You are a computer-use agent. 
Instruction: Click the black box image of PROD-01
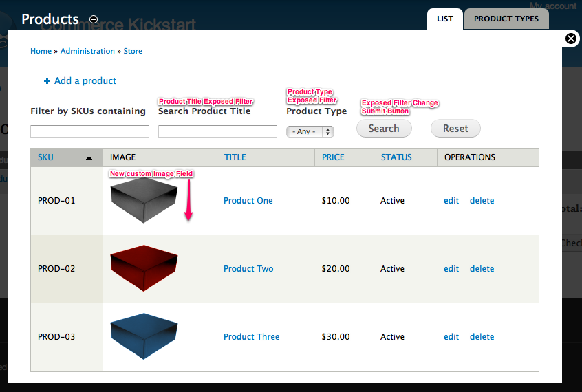pos(144,200)
